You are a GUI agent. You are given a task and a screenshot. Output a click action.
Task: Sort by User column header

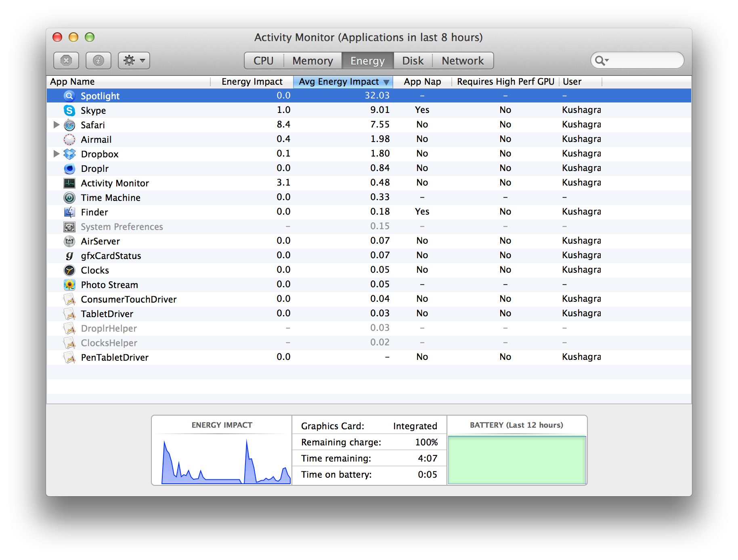[x=581, y=81]
